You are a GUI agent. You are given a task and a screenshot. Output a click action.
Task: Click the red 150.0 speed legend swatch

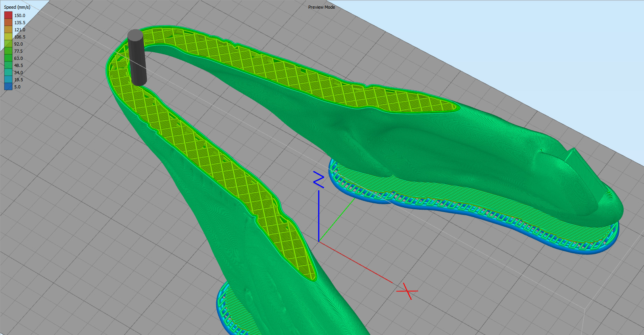point(8,15)
